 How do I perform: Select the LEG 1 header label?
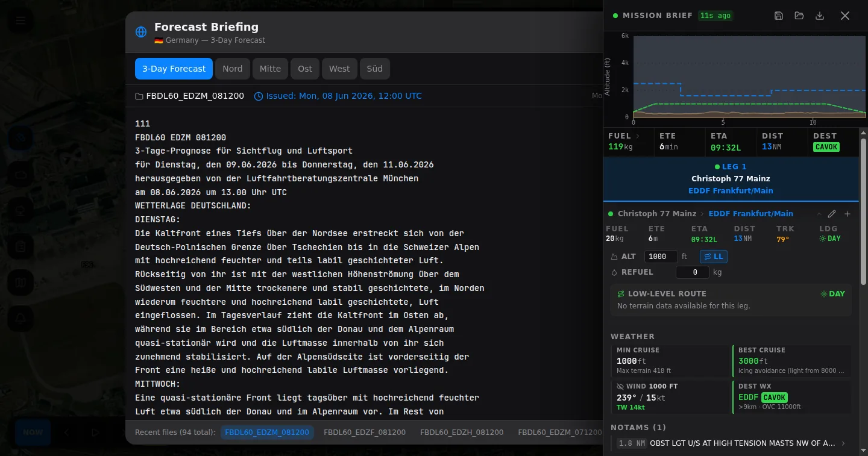pyautogui.click(x=734, y=167)
